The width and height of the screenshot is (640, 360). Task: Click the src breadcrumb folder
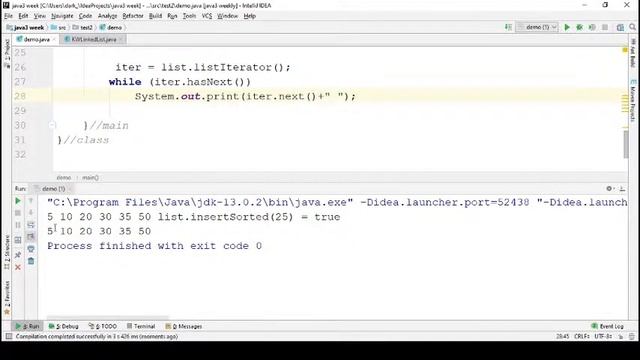[x=58, y=27]
